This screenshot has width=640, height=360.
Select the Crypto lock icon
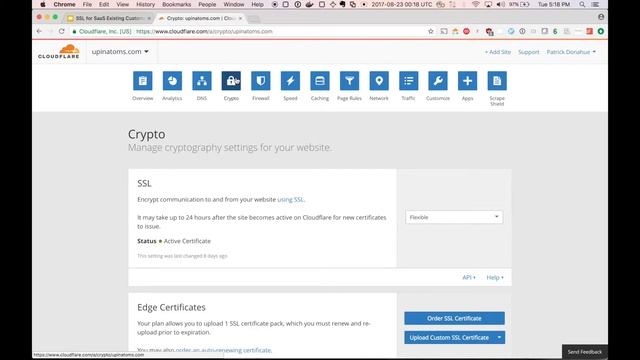pyautogui.click(x=231, y=81)
